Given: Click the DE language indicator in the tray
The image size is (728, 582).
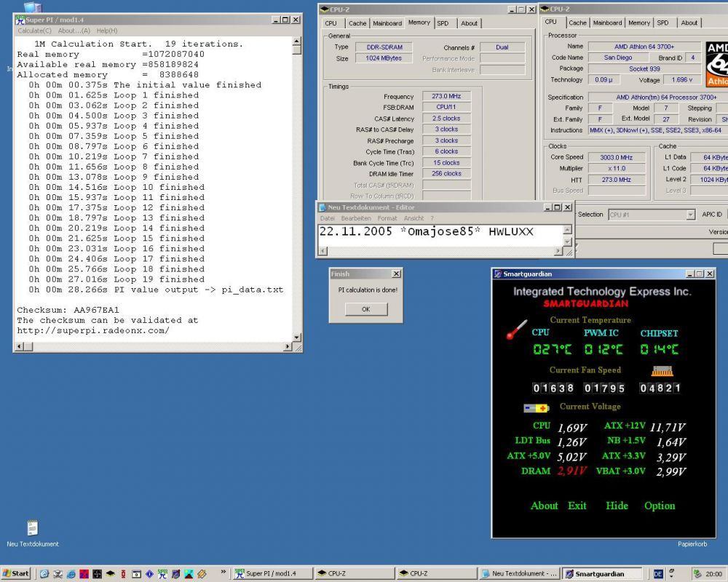Looking at the screenshot, I should tap(658, 574).
